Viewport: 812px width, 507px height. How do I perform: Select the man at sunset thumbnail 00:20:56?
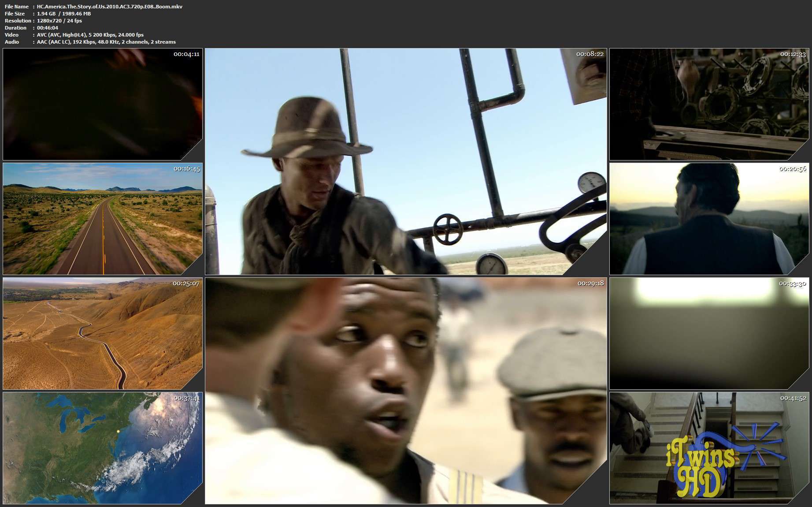point(709,219)
